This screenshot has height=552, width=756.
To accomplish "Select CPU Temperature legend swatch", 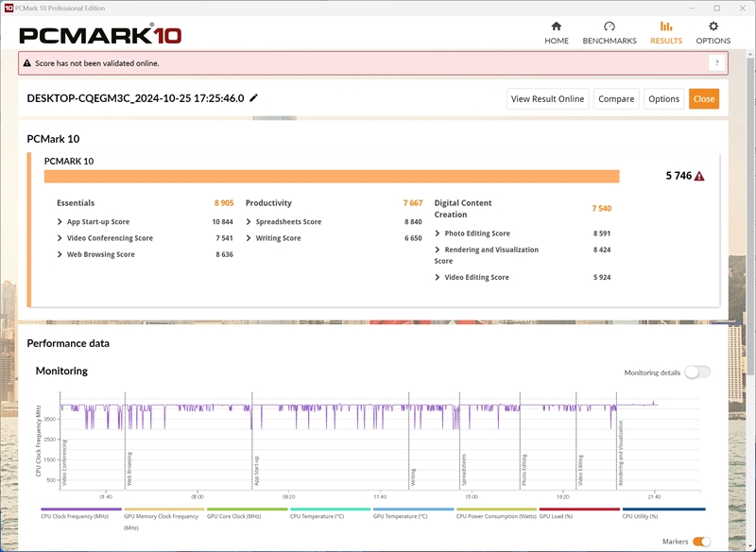I will point(330,509).
